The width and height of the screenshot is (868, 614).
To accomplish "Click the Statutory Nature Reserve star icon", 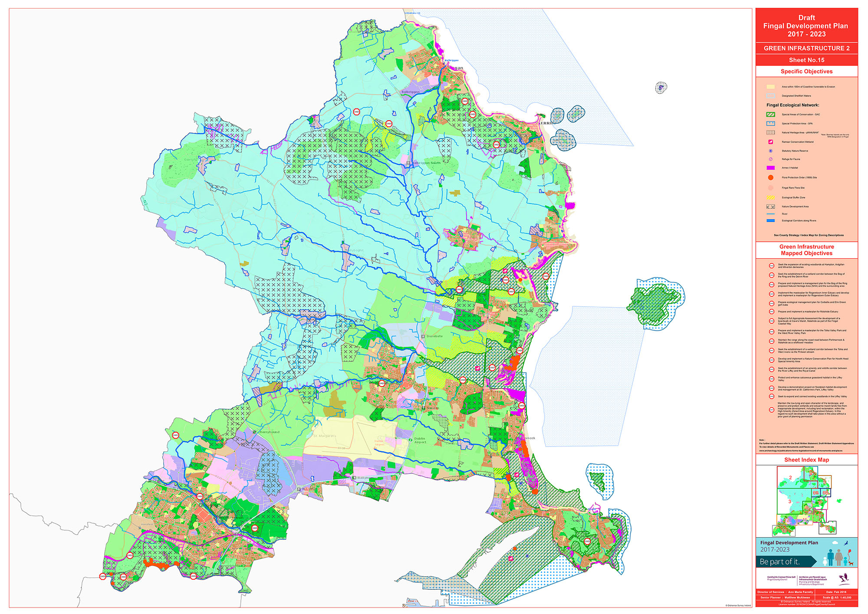I will tap(770, 151).
